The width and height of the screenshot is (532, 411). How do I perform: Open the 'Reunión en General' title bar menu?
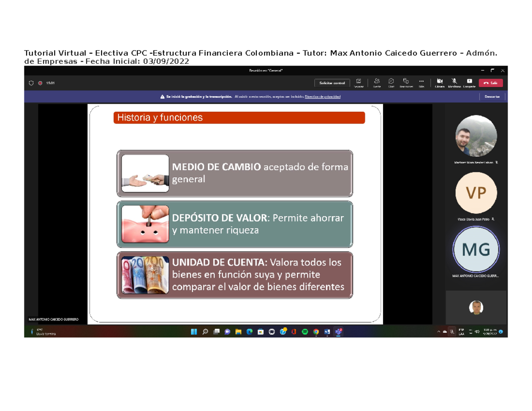coord(266,70)
